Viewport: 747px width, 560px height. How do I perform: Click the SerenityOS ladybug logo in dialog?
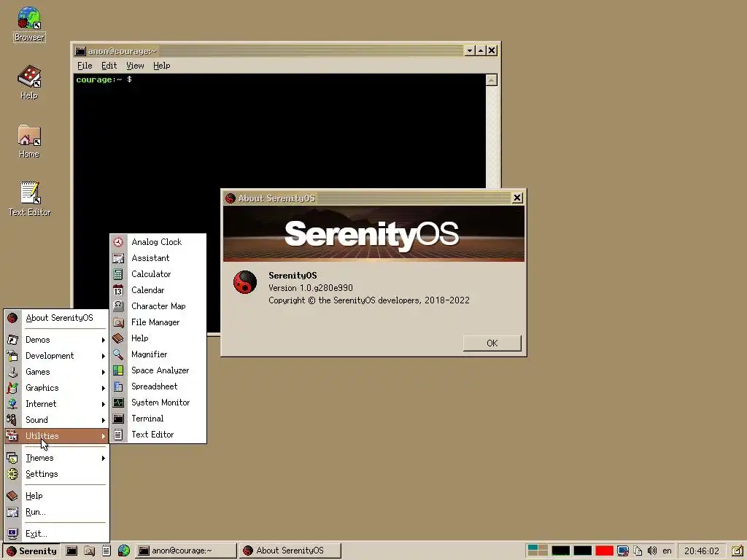pyautogui.click(x=245, y=282)
